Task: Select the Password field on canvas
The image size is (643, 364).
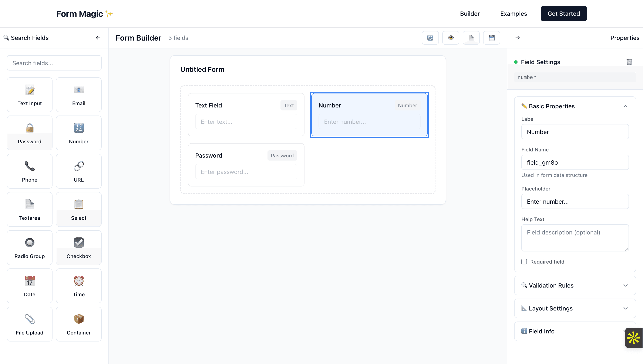Action: tap(246, 165)
